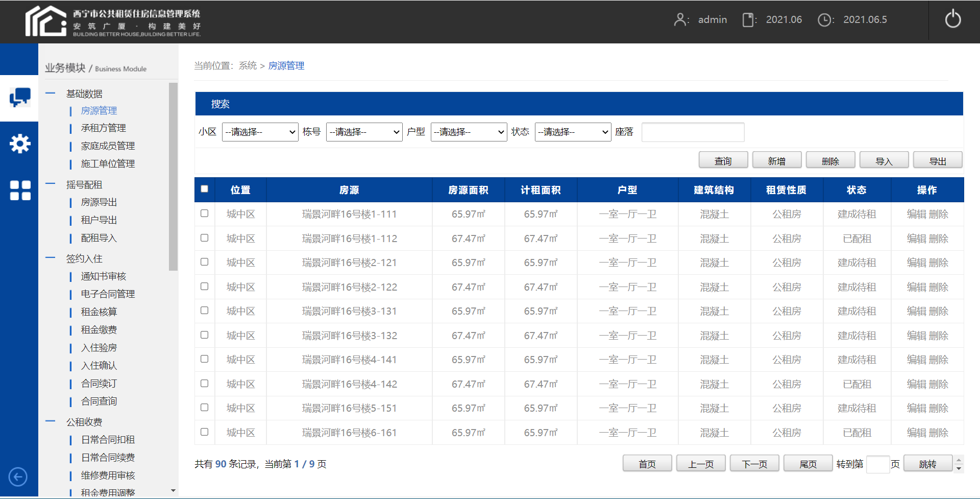Click inside the 座落 address input field
980x499 pixels.
(x=693, y=132)
